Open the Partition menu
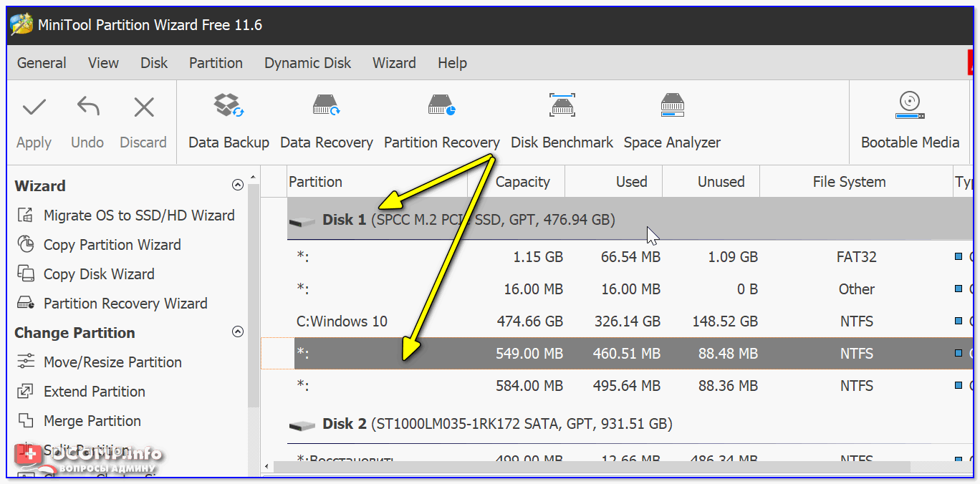The width and height of the screenshot is (980, 484). [x=216, y=63]
